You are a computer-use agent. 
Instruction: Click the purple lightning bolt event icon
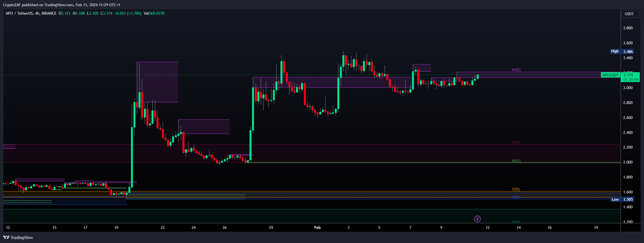477,219
